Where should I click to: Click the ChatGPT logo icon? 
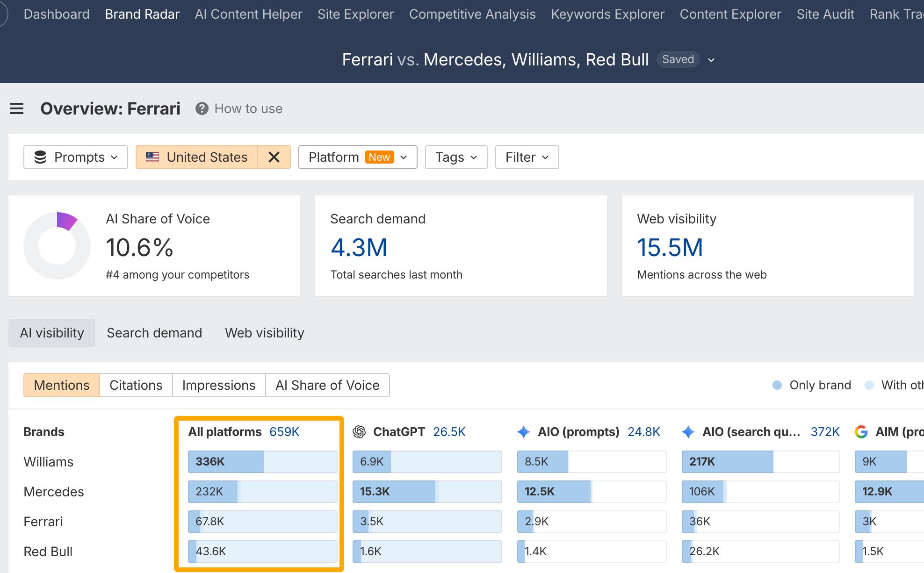pyautogui.click(x=359, y=432)
